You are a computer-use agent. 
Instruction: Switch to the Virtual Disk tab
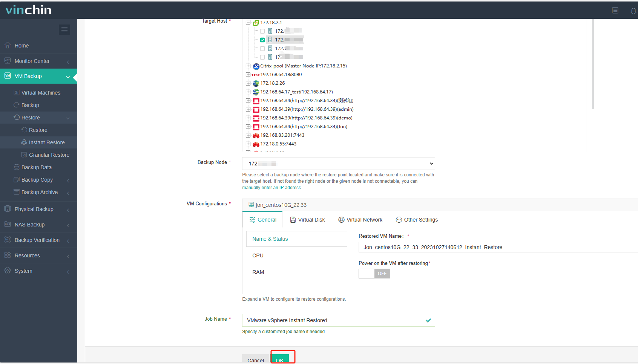[x=307, y=220]
